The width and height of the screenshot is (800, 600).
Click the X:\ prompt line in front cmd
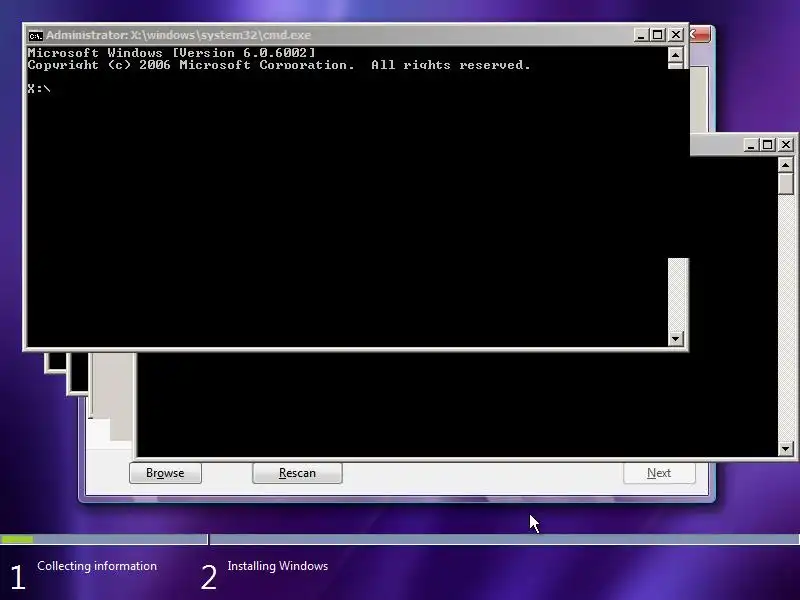[39, 89]
